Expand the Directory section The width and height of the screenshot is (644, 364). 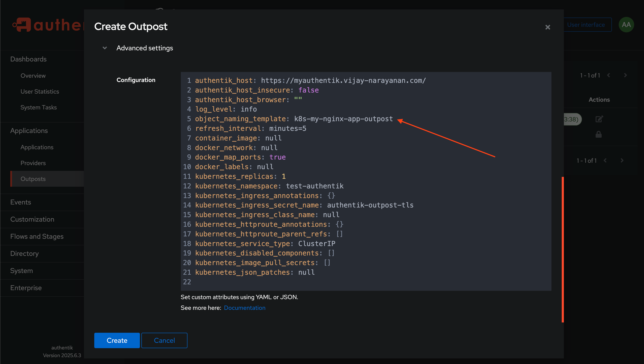coord(24,254)
